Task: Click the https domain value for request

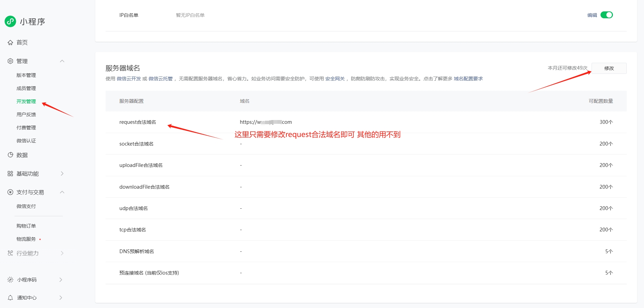Action: pyautogui.click(x=266, y=122)
